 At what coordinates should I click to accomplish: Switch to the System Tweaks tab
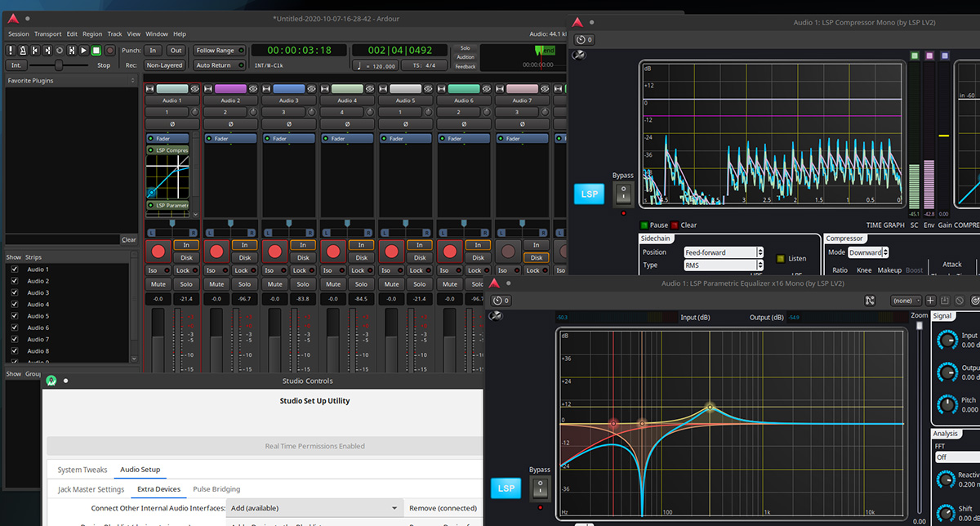click(x=82, y=470)
